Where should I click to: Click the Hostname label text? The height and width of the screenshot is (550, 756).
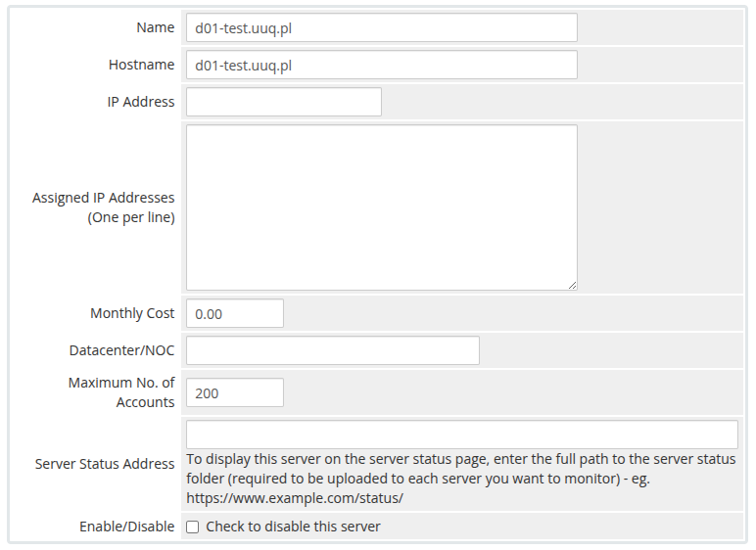[141, 65]
